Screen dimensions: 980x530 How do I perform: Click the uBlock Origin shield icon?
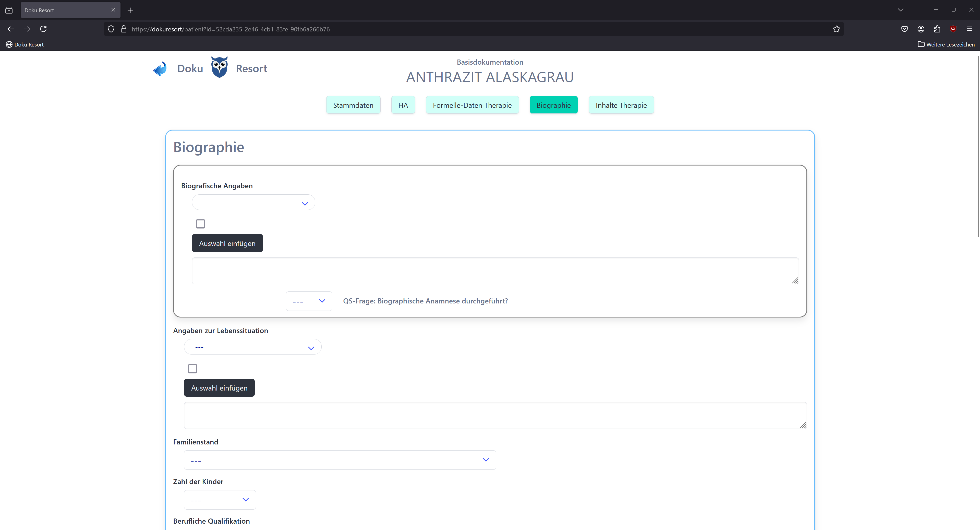953,29
